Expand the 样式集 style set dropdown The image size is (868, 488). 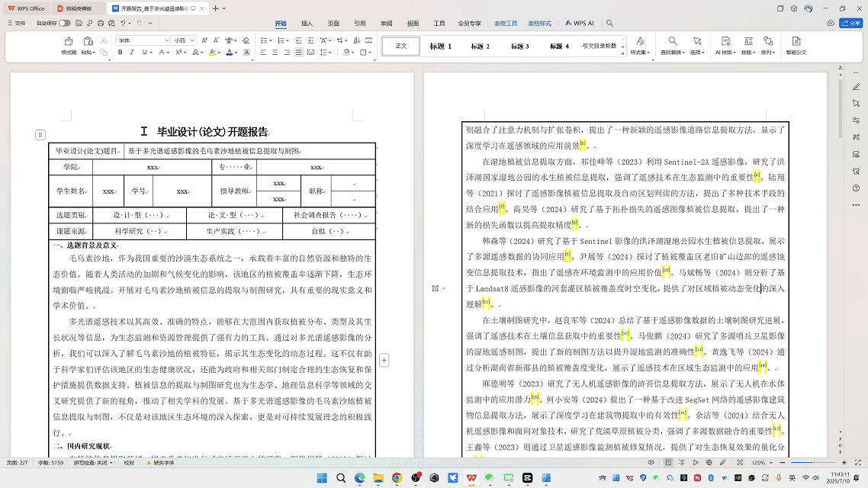point(638,47)
